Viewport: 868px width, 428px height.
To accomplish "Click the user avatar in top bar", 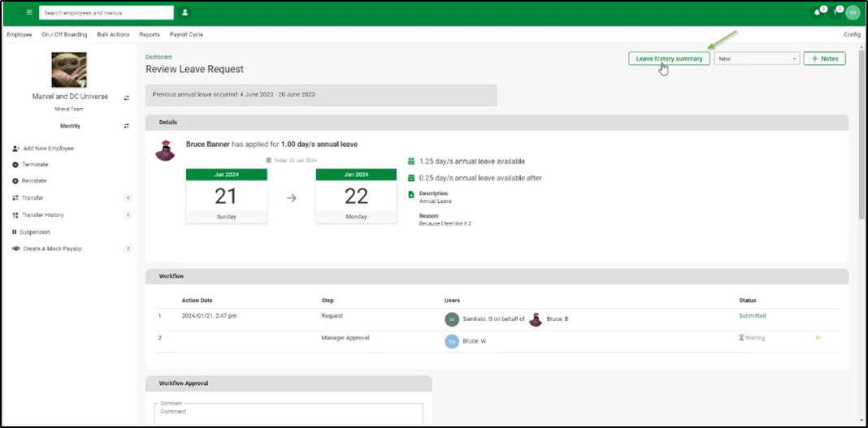I will coord(853,12).
